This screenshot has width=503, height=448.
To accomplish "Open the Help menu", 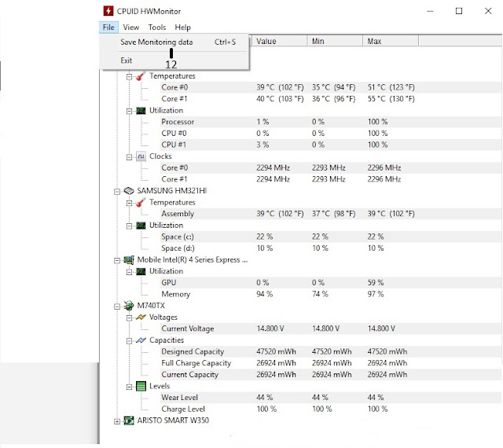I will click(182, 28).
